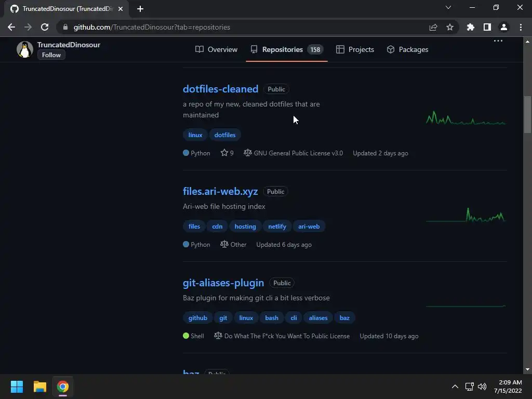Select the cli topic tag

pyautogui.click(x=294, y=318)
